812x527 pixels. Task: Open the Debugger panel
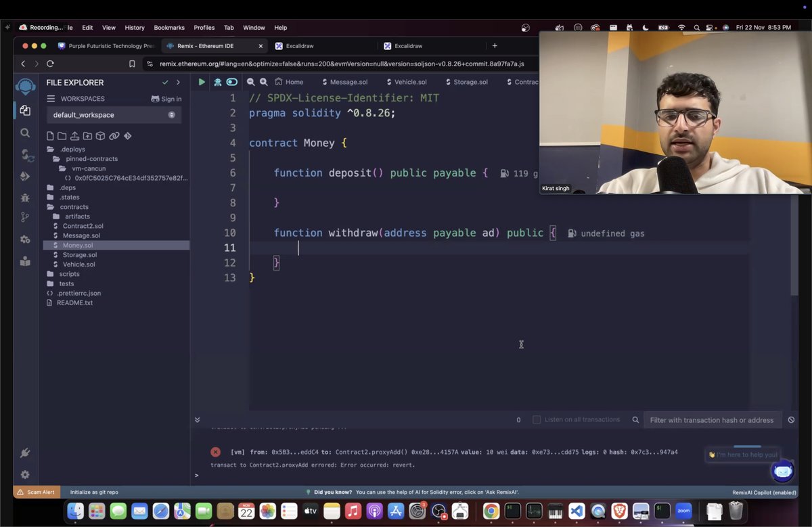[25, 199]
